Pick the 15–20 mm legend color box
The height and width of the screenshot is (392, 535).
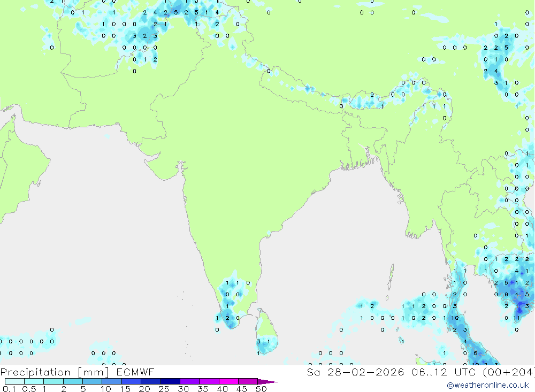pyautogui.click(x=132, y=381)
